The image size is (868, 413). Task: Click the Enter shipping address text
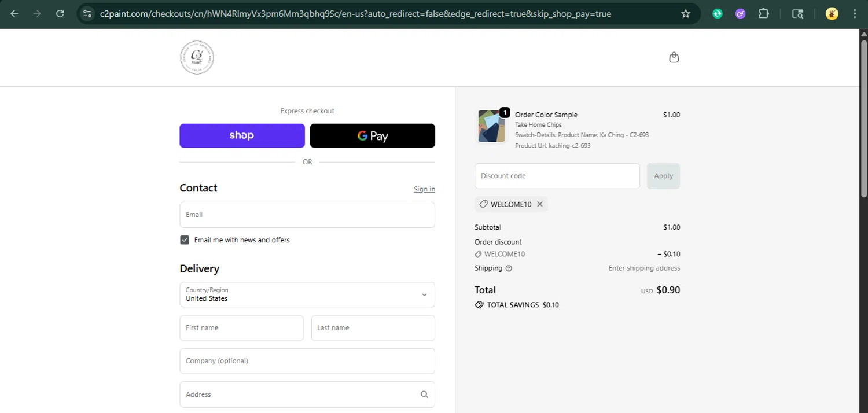(644, 268)
